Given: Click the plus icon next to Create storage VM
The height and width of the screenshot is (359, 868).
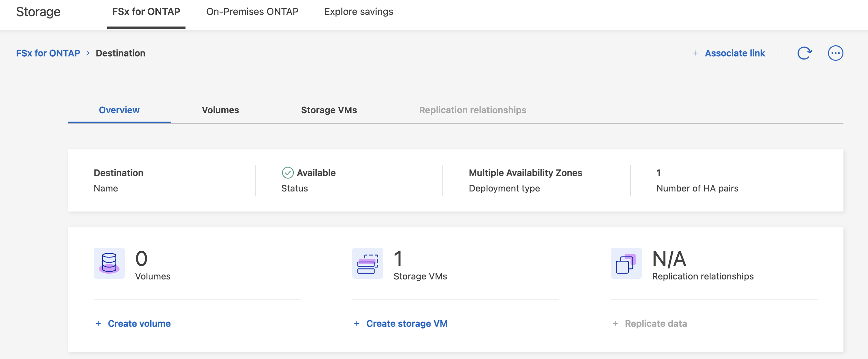Looking at the screenshot, I should [356, 323].
